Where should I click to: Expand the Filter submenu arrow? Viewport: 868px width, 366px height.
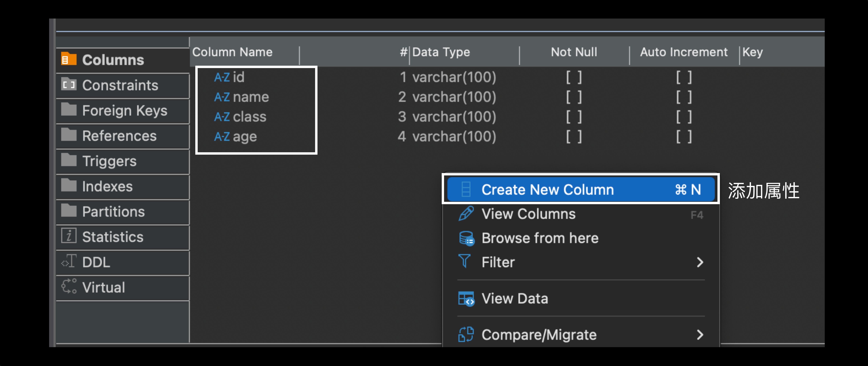coord(700,262)
